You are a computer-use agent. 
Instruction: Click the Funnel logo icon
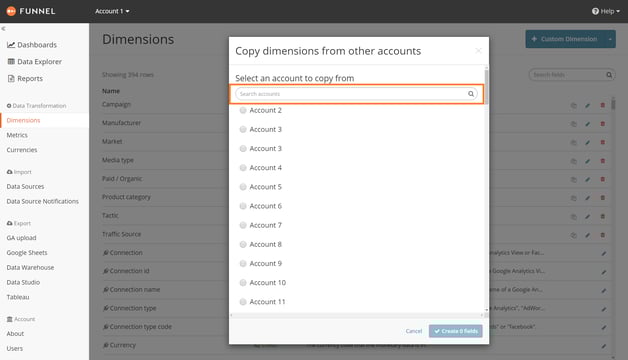[x=11, y=11]
